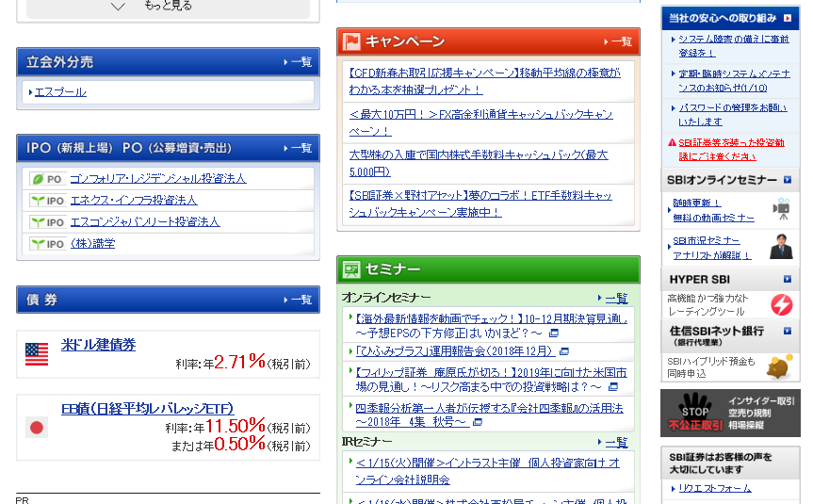The height and width of the screenshot is (504, 813).
Task: Open the エスプール link
Action: 60,92
